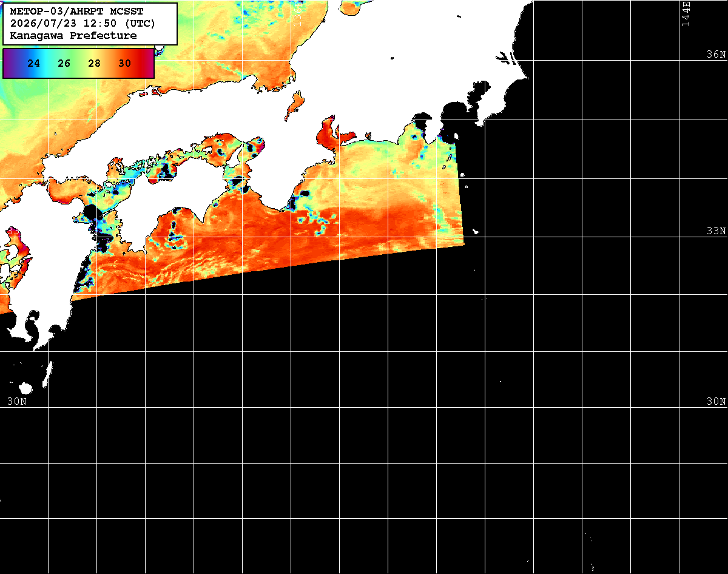Click the 33N latitude label at right
Viewport: 728px width, 574px height.
click(716, 231)
